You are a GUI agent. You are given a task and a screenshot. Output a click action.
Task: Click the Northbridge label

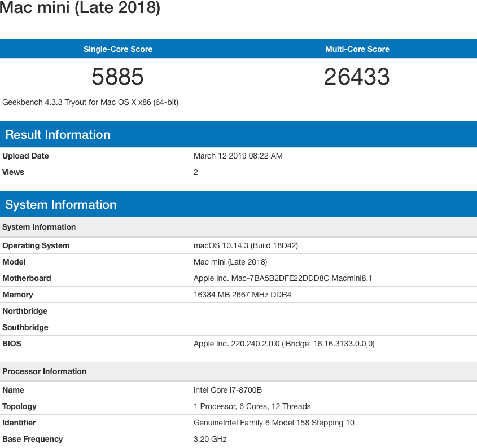point(25,311)
